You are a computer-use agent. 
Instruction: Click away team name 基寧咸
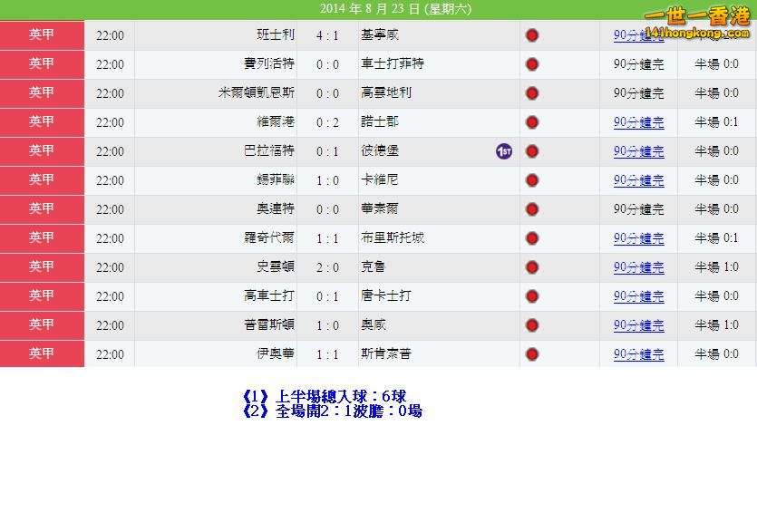coord(380,34)
